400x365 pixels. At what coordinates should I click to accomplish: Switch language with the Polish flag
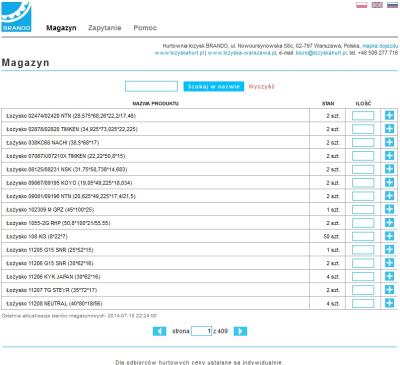(362, 5)
